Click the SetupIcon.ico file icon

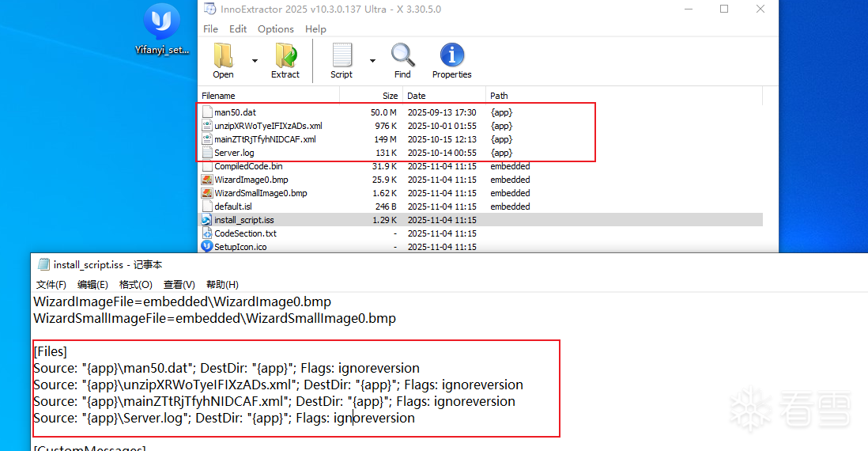[207, 247]
